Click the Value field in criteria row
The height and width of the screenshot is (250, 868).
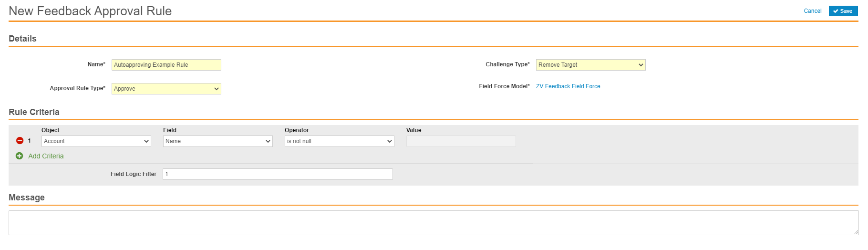click(461, 141)
